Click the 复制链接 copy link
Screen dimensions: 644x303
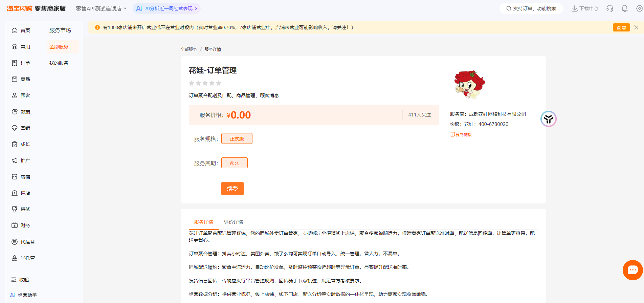pyautogui.click(x=461, y=134)
